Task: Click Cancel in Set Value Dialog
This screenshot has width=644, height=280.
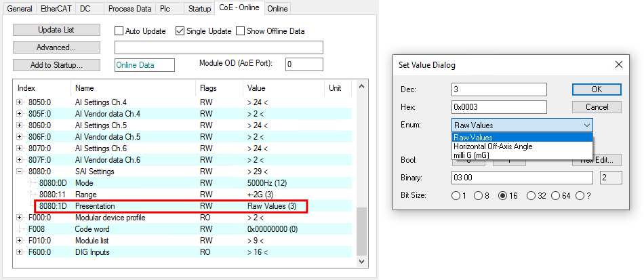Action: [x=597, y=107]
